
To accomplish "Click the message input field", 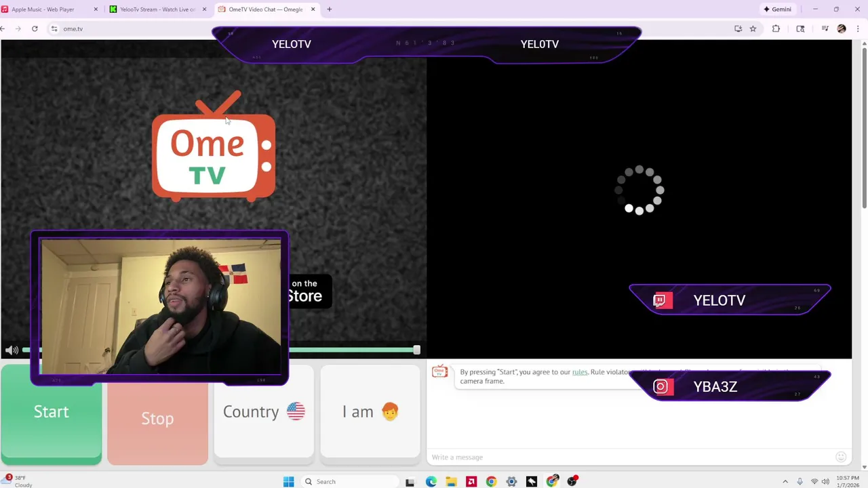I will point(631,457).
